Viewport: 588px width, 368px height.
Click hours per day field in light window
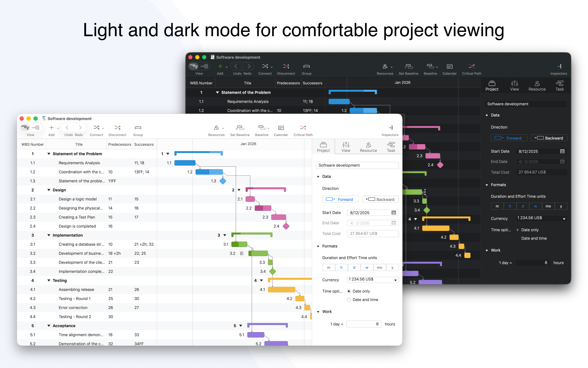coord(364,324)
